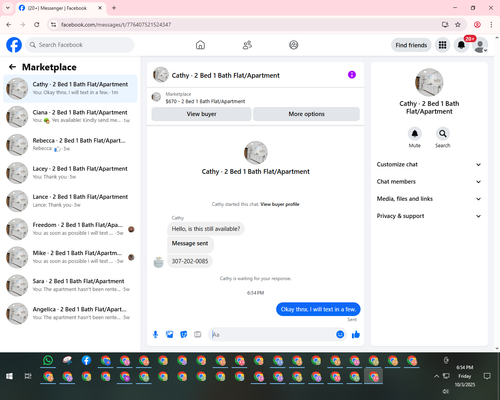Open Sara conversation in list
The height and width of the screenshot is (400, 500).
click(70, 285)
